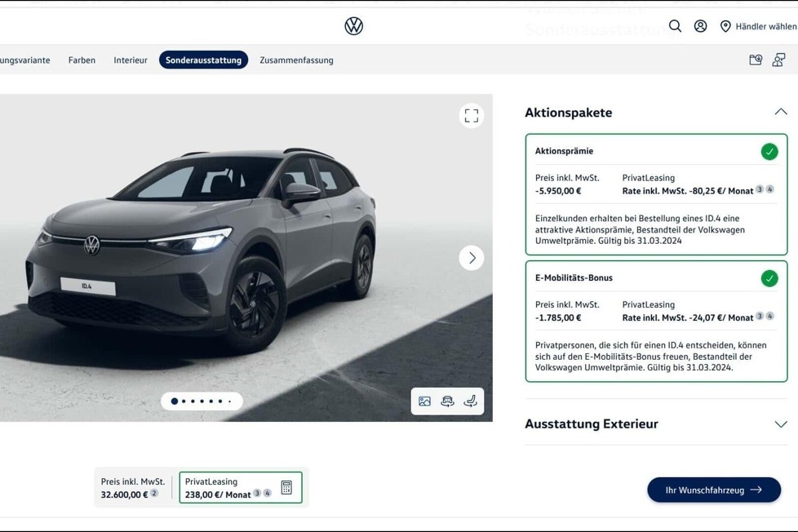Go to the Farben tab
This screenshot has width=798, height=532.
(82, 60)
